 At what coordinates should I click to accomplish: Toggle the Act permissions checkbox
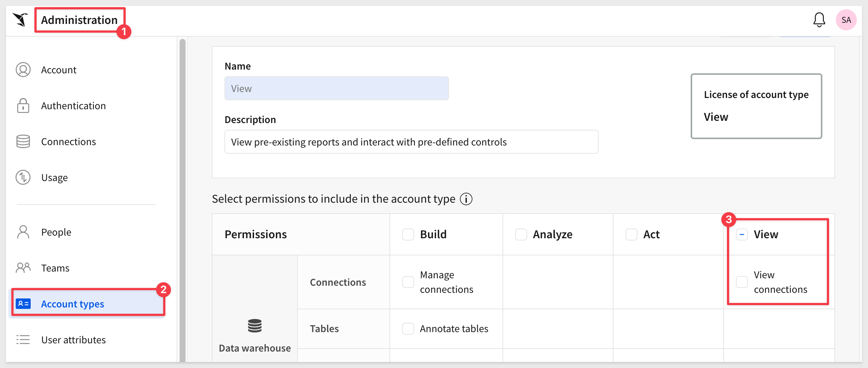(x=631, y=234)
